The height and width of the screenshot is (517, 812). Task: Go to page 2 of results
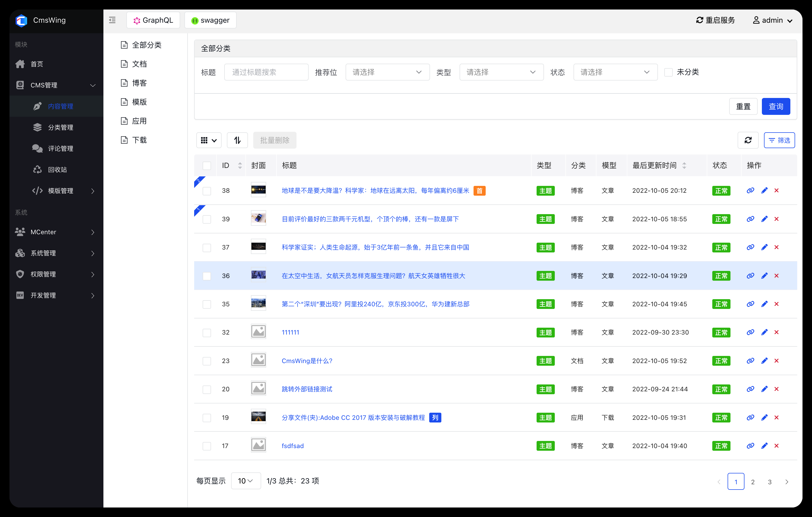coord(753,482)
